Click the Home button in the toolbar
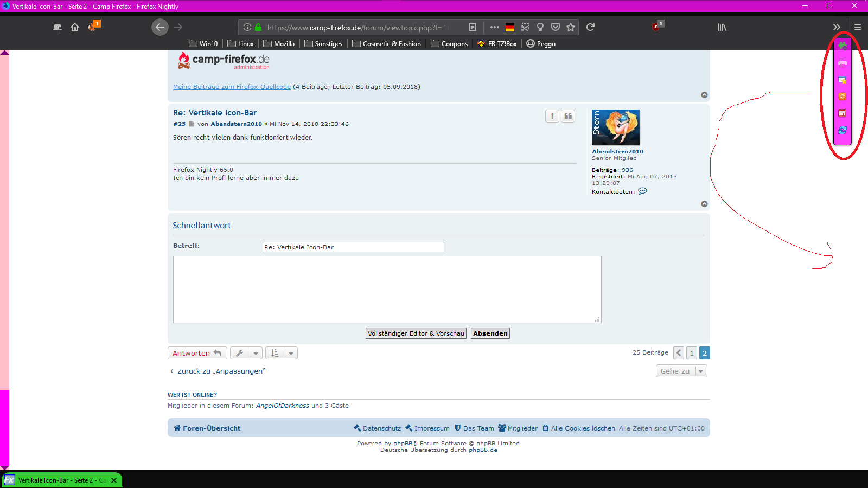This screenshot has width=868, height=488. pyautogui.click(x=75, y=27)
